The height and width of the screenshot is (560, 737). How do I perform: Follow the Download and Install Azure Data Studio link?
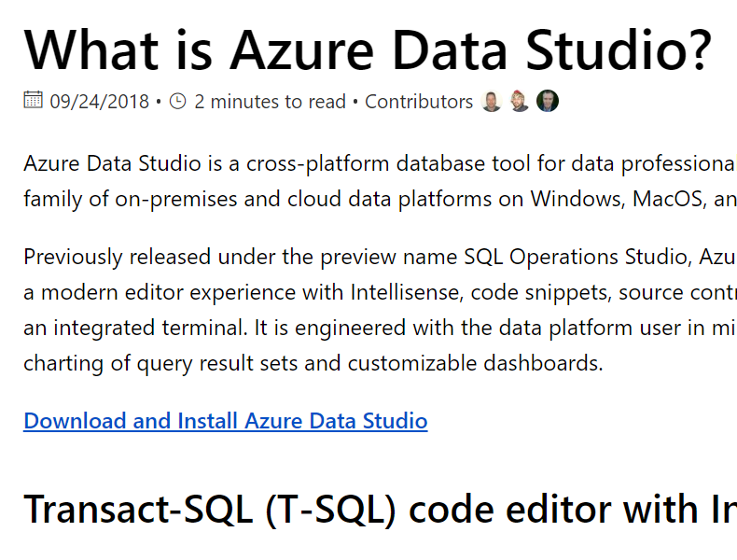coord(225,421)
